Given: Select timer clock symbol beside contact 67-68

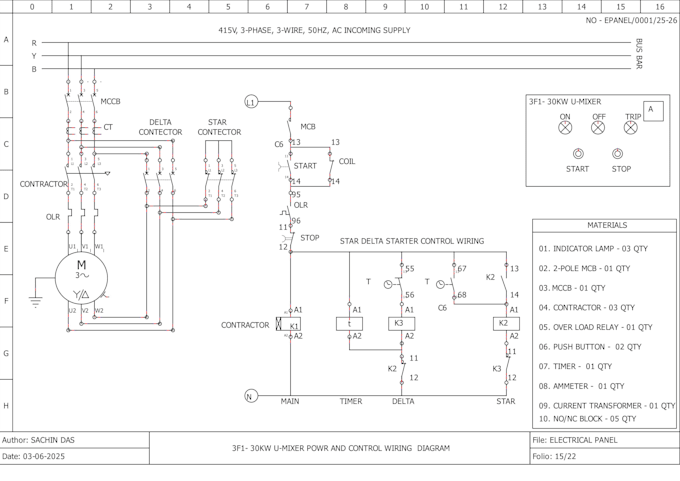Looking at the screenshot, I should click(440, 285).
